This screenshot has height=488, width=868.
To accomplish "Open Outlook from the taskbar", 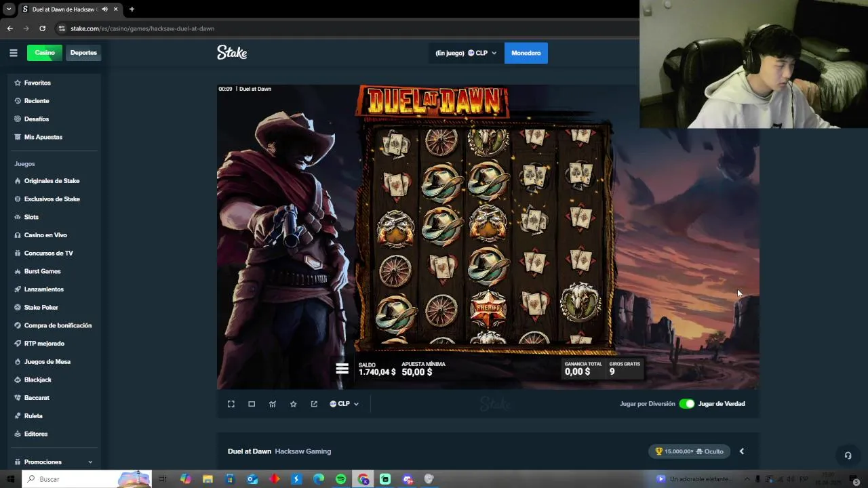I will (x=252, y=479).
